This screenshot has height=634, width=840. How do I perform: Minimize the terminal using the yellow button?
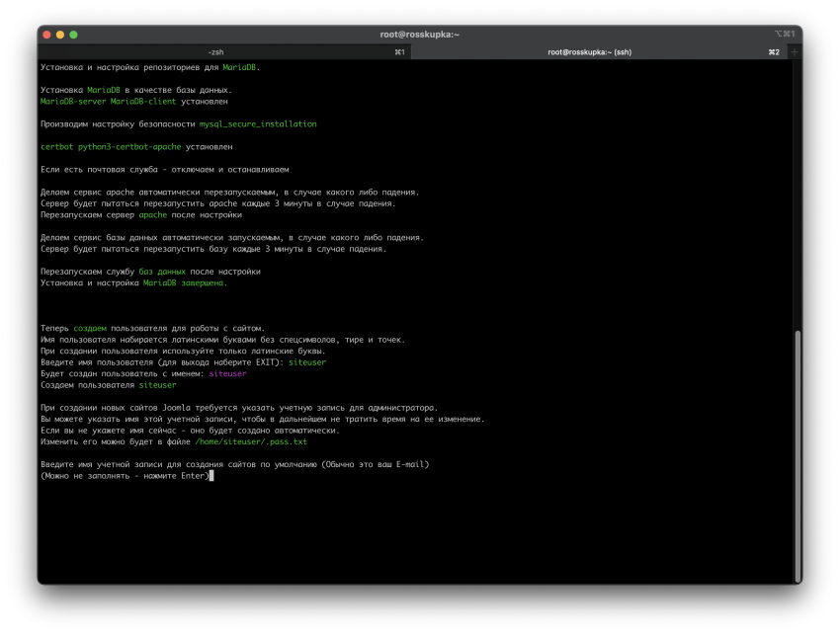60,35
